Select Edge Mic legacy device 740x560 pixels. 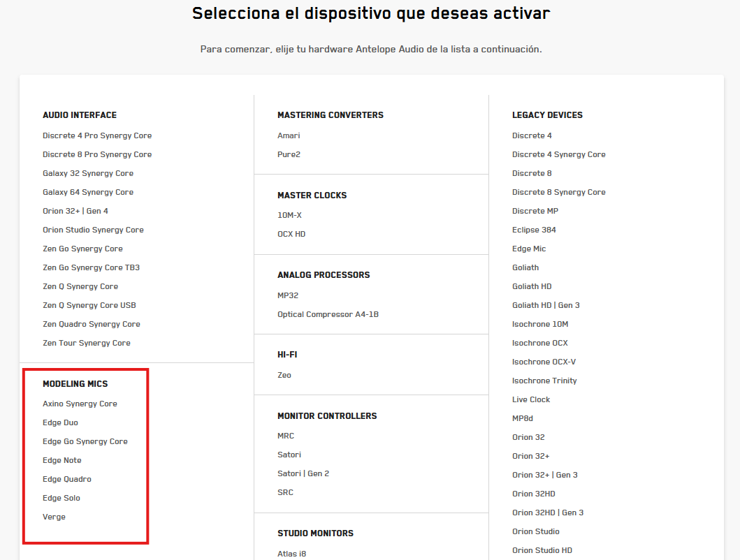[x=529, y=249]
